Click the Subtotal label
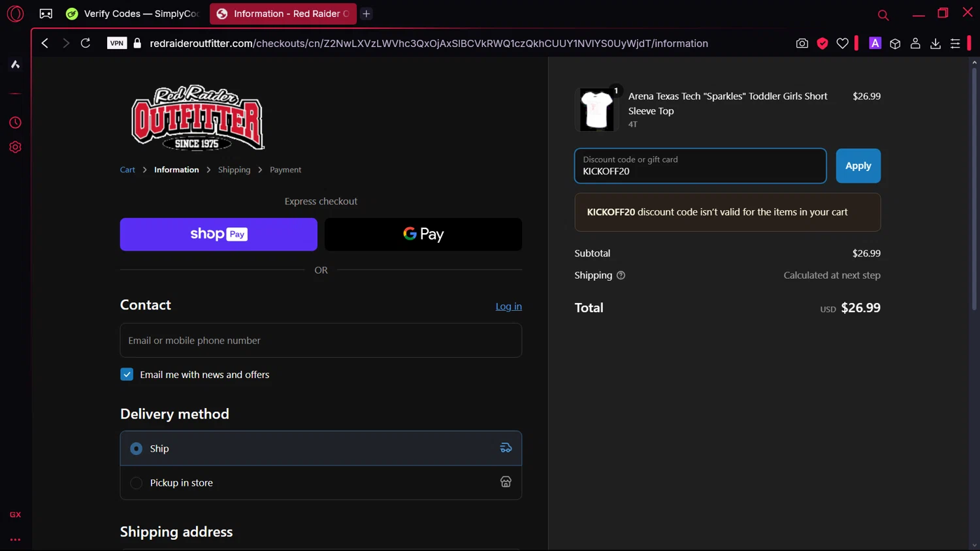This screenshot has height=551, width=980. click(x=593, y=253)
